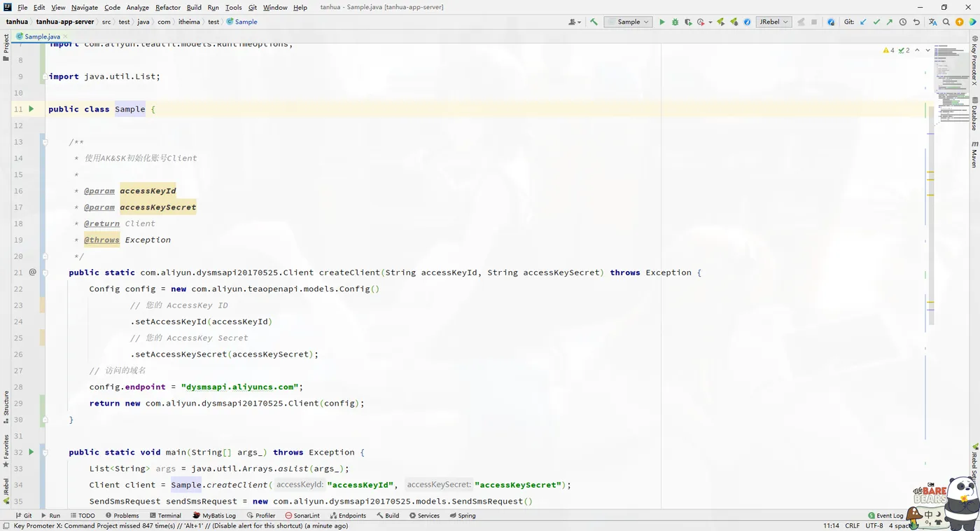This screenshot has height=531, width=980.
Task: Open the File menu
Action: pyautogui.click(x=22, y=7)
